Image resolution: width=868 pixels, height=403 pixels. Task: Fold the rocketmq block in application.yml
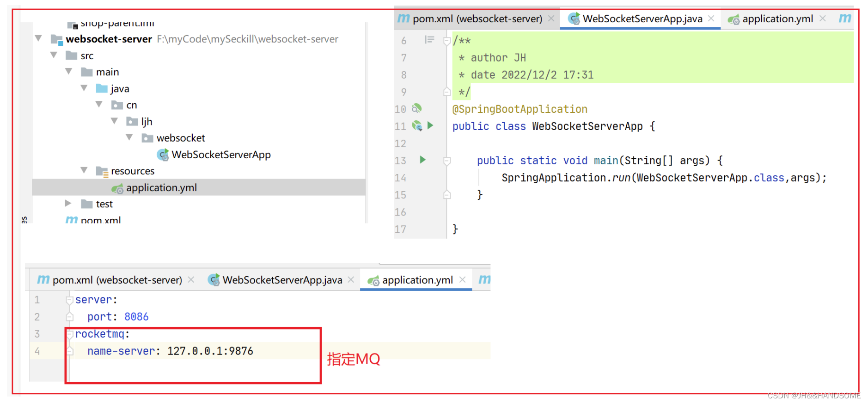[x=69, y=334]
